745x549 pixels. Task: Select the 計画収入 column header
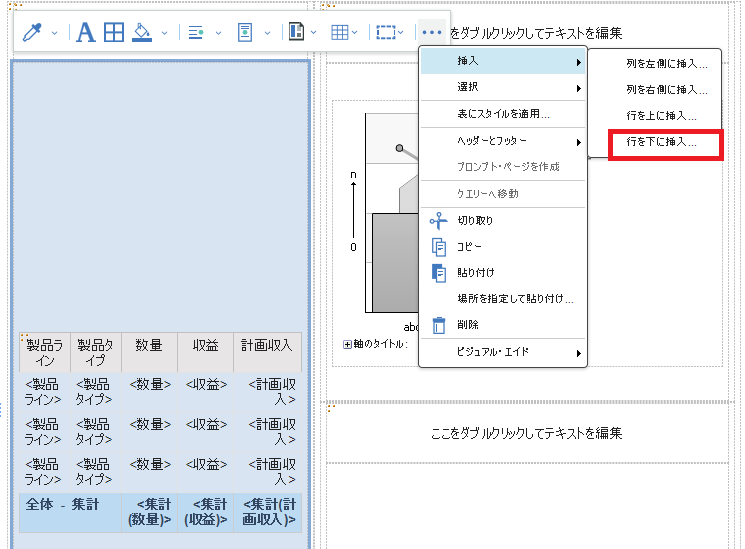(x=267, y=352)
